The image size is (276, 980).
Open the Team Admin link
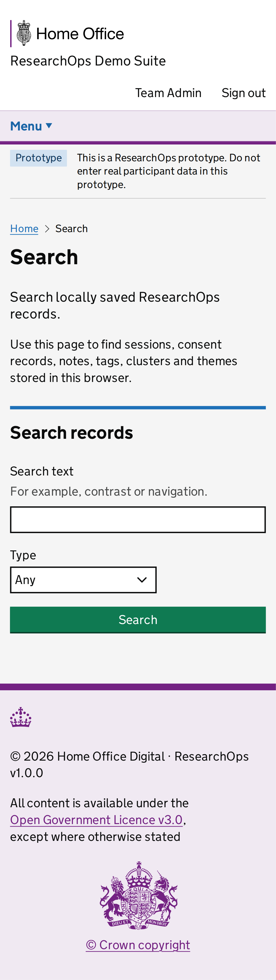(x=168, y=93)
